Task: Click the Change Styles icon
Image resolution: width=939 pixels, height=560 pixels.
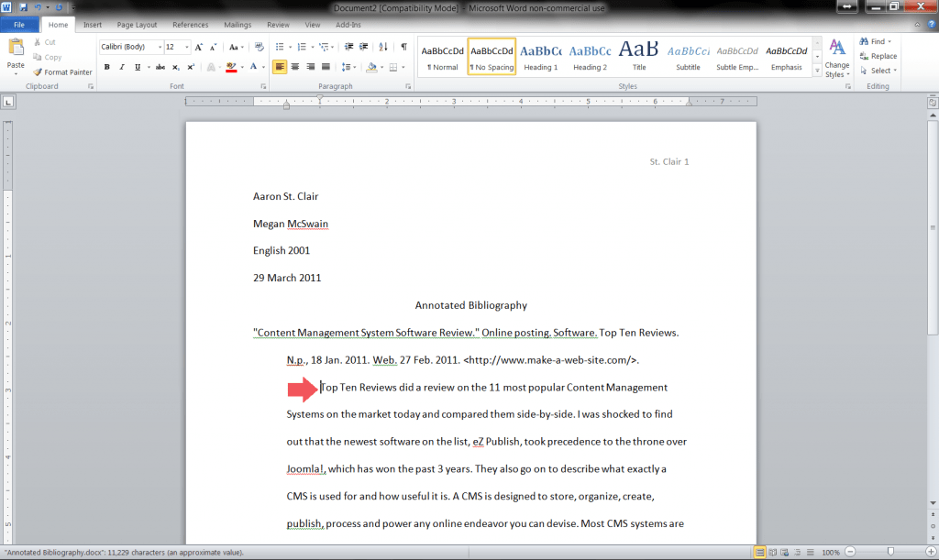Action: pyautogui.click(x=836, y=58)
